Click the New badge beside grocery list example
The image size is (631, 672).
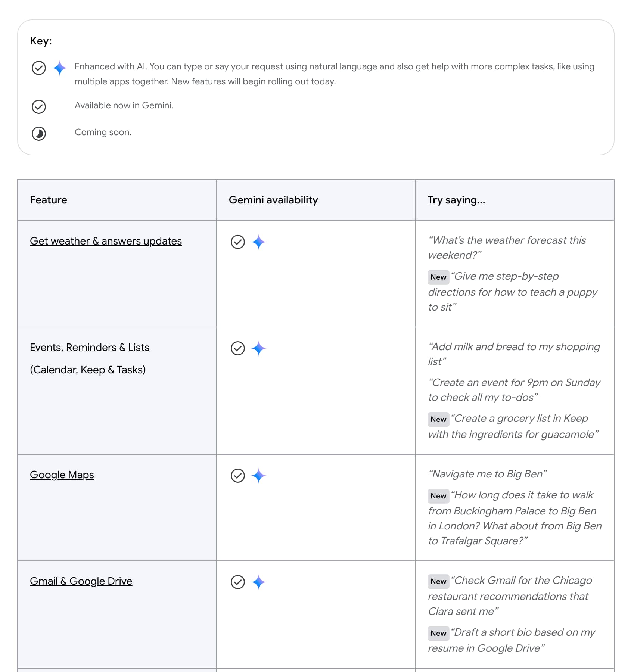coord(438,419)
